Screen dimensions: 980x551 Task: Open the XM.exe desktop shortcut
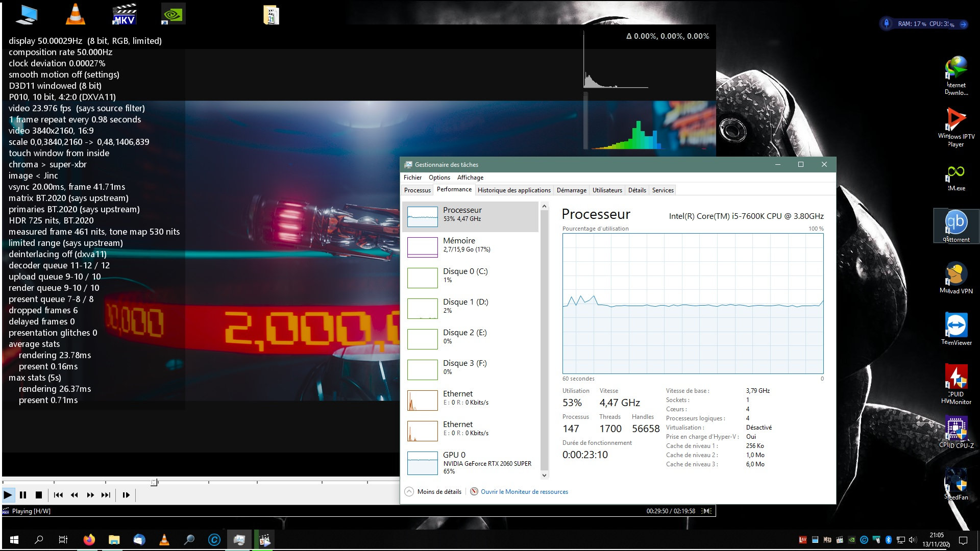[x=956, y=178]
